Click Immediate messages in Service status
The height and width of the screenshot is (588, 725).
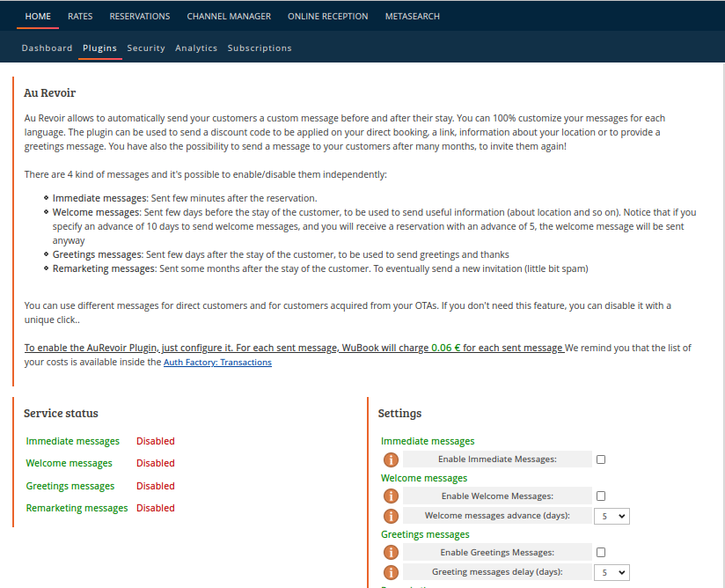coord(73,441)
